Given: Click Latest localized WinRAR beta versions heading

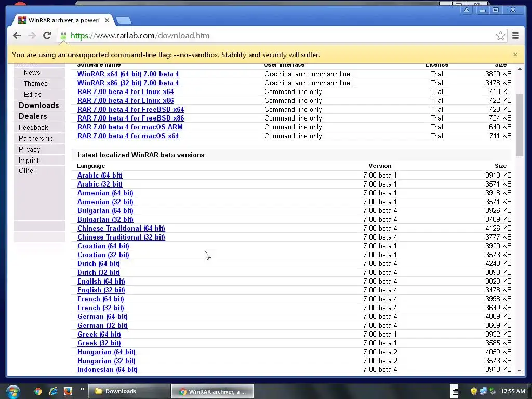Looking at the screenshot, I should (141, 155).
